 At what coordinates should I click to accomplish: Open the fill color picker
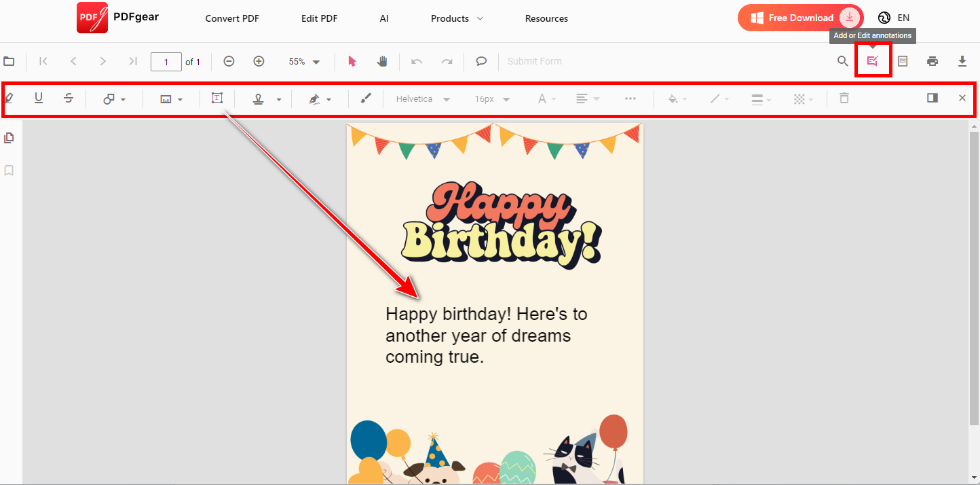pos(675,98)
